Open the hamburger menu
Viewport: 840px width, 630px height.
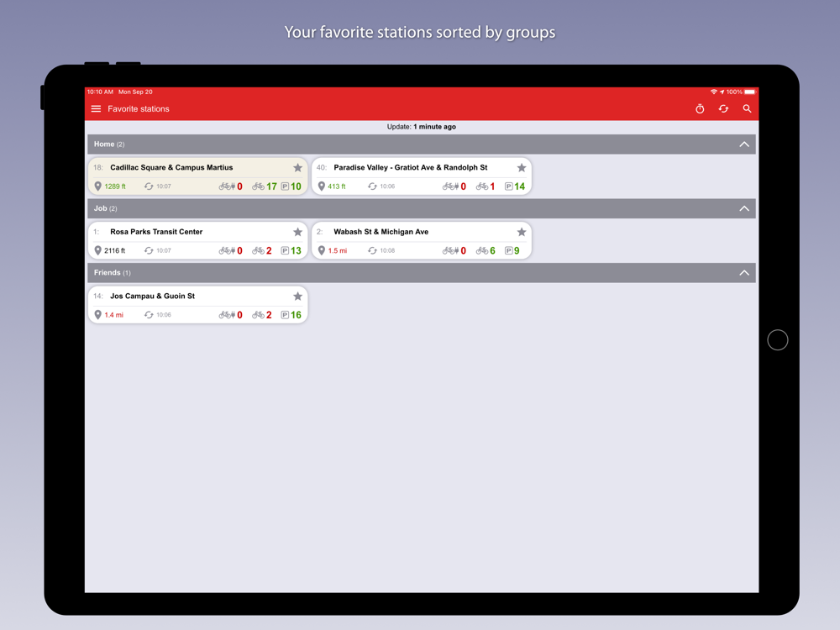(x=96, y=108)
